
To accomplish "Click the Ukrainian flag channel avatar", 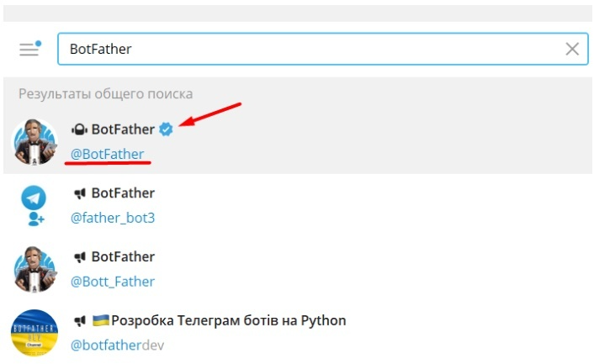I will click(x=34, y=335).
